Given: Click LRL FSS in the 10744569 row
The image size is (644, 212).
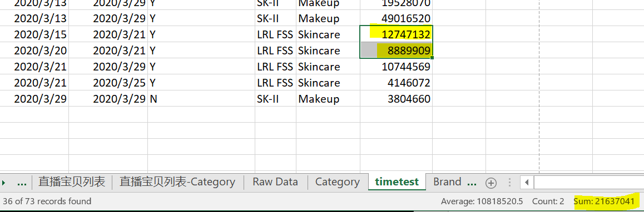Looking at the screenshot, I should click(275, 67).
